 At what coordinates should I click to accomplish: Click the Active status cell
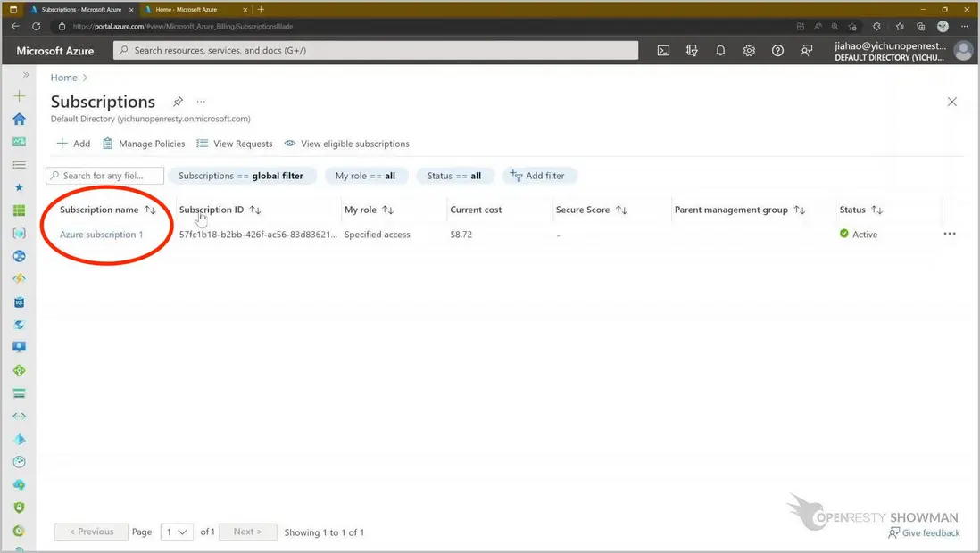pos(859,235)
